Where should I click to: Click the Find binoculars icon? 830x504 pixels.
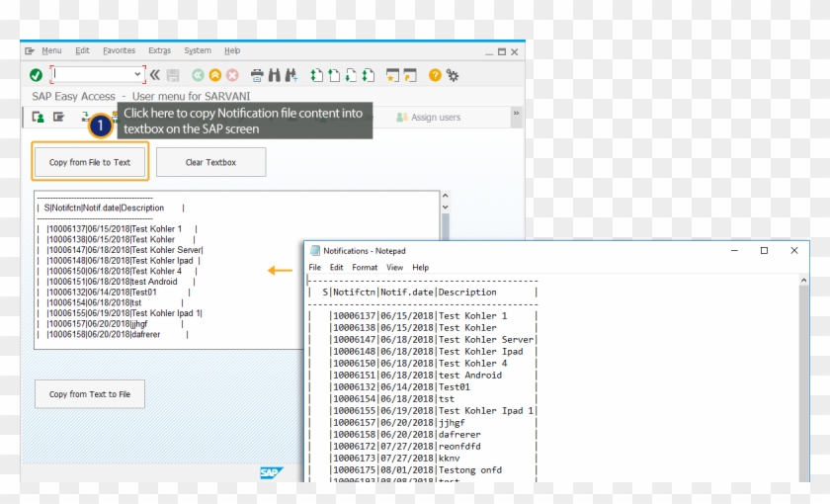pos(275,75)
